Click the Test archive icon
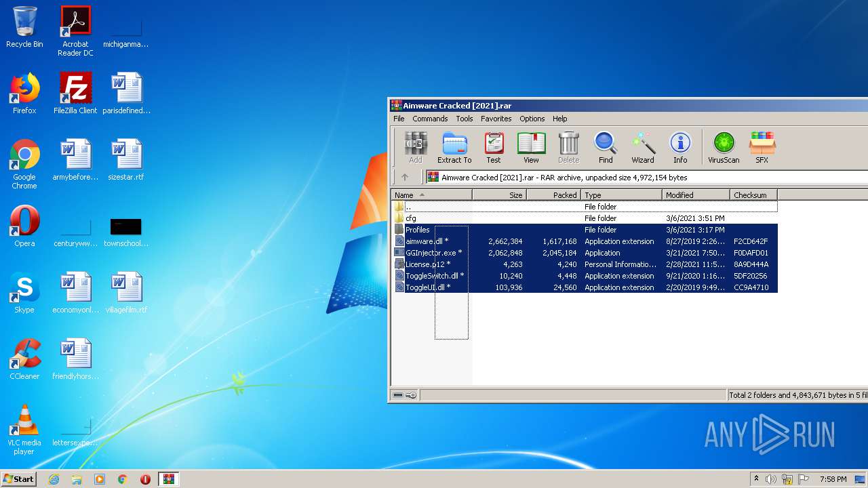868x488 pixels. click(x=494, y=148)
